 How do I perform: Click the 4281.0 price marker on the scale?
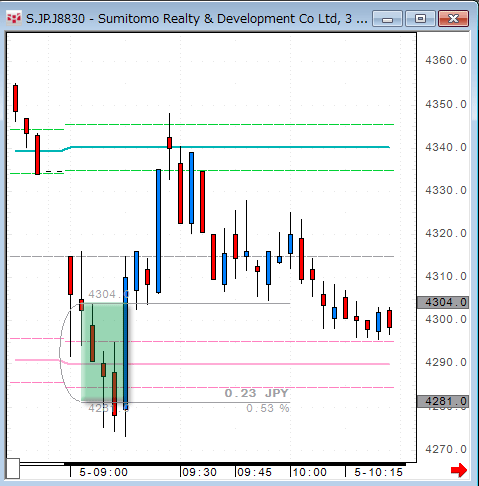click(443, 401)
